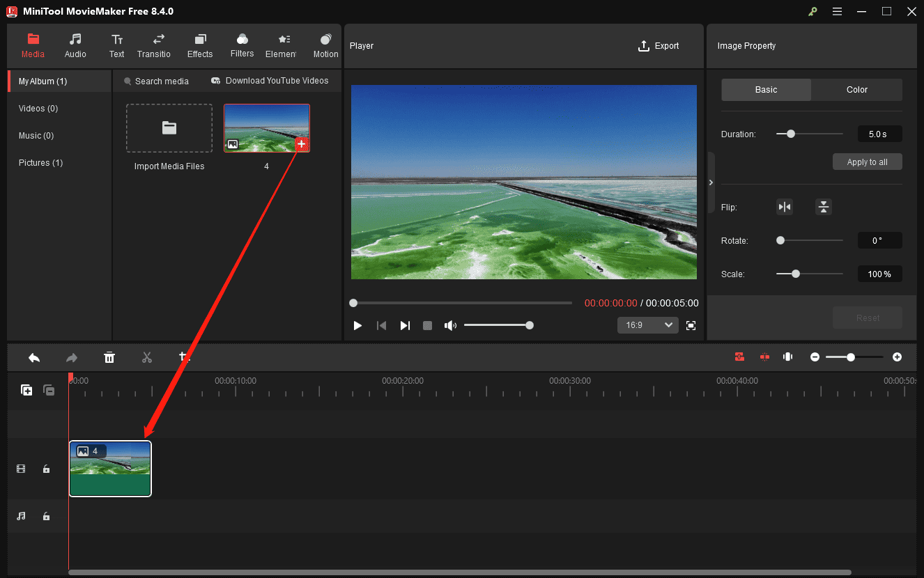
Task: Open the aspect ratio dropdown
Action: click(x=647, y=325)
